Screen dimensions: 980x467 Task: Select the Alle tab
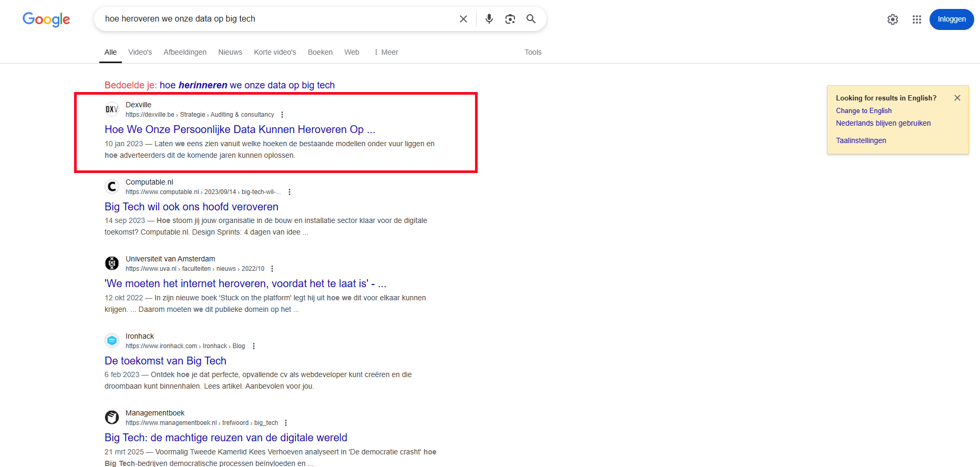coord(110,52)
